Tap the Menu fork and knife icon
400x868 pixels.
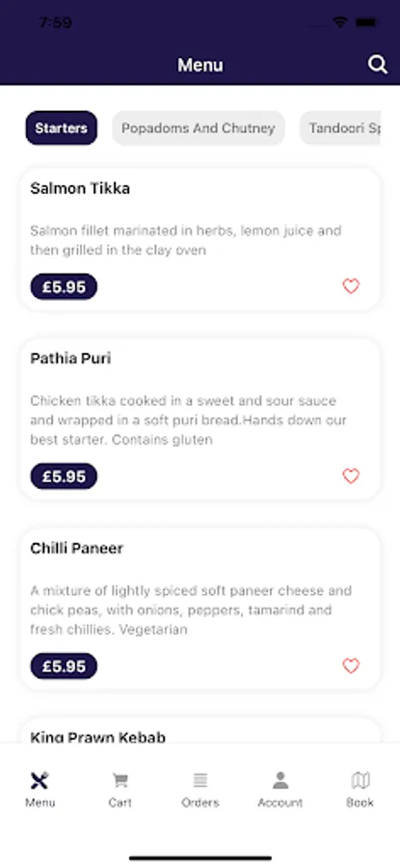click(x=40, y=780)
